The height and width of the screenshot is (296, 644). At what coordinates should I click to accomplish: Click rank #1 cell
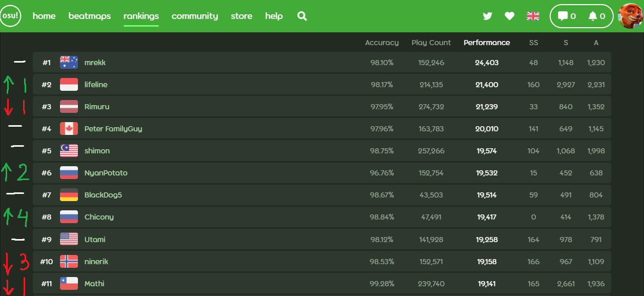pos(47,63)
